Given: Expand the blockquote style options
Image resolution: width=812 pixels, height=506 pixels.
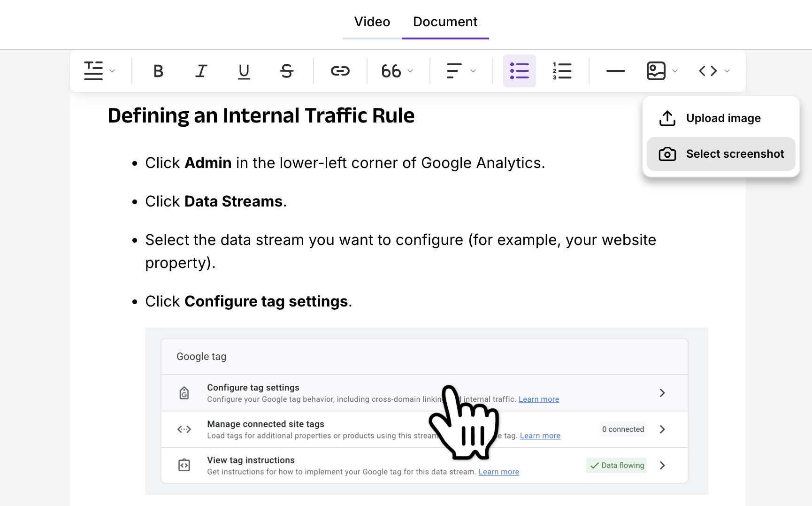Looking at the screenshot, I should (x=410, y=71).
